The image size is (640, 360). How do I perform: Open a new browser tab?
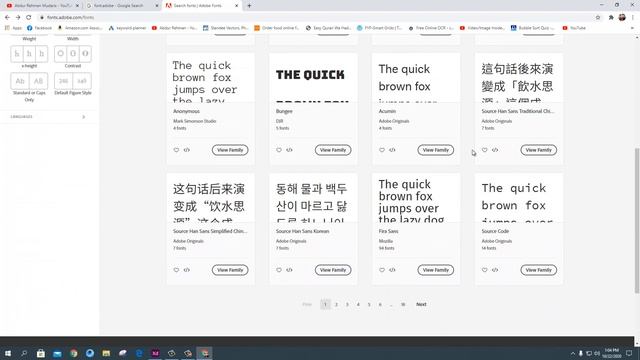(x=249, y=6)
